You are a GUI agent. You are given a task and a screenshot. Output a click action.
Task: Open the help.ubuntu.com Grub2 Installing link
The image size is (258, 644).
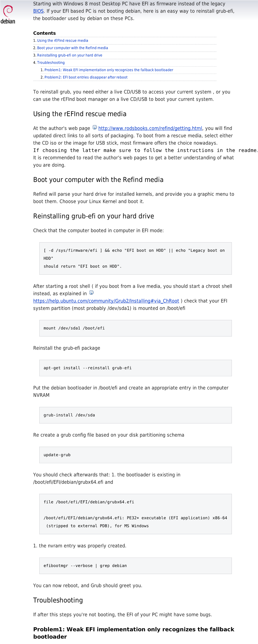[x=106, y=301]
